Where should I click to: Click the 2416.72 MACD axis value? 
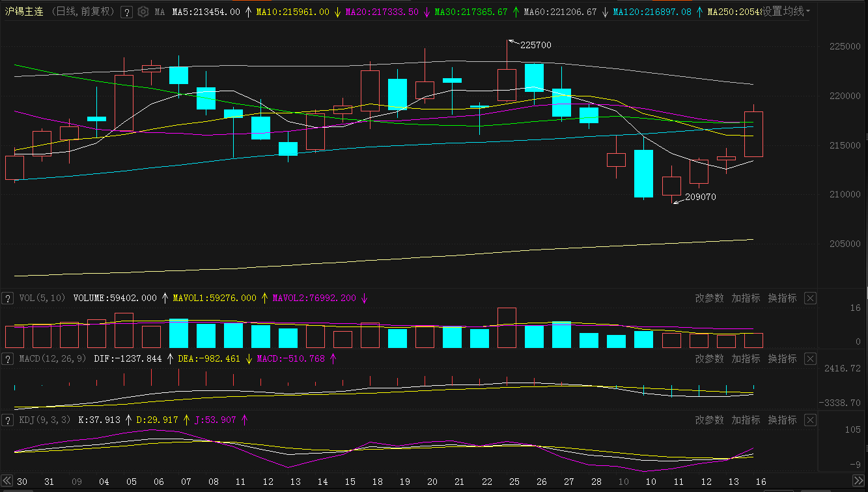click(x=843, y=369)
